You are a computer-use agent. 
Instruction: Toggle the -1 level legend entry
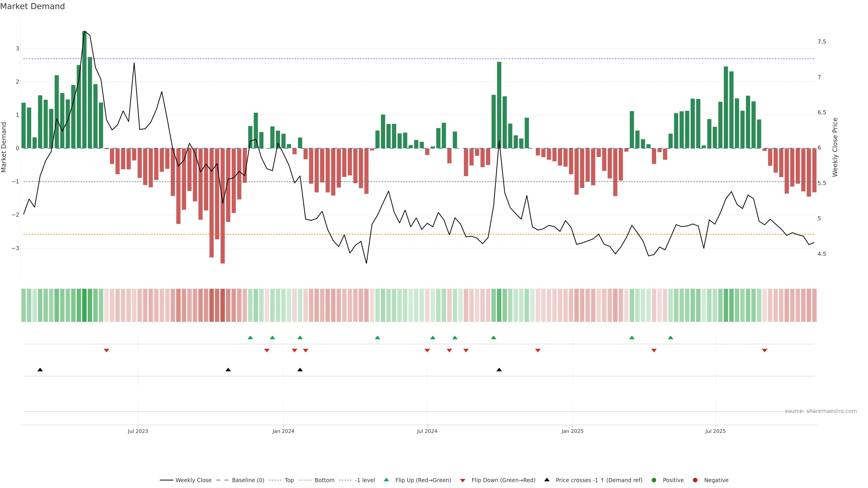365,480
